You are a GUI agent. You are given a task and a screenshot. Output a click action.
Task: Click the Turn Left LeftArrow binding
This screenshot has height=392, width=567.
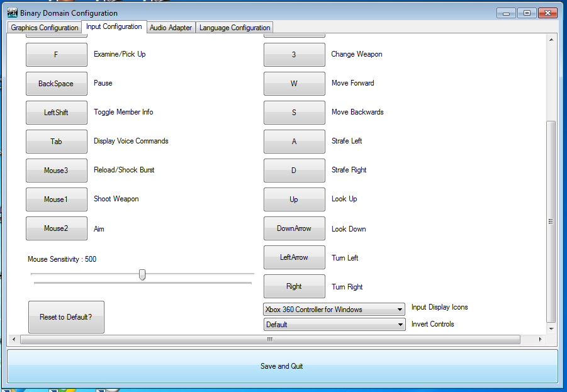pos(294,257)
